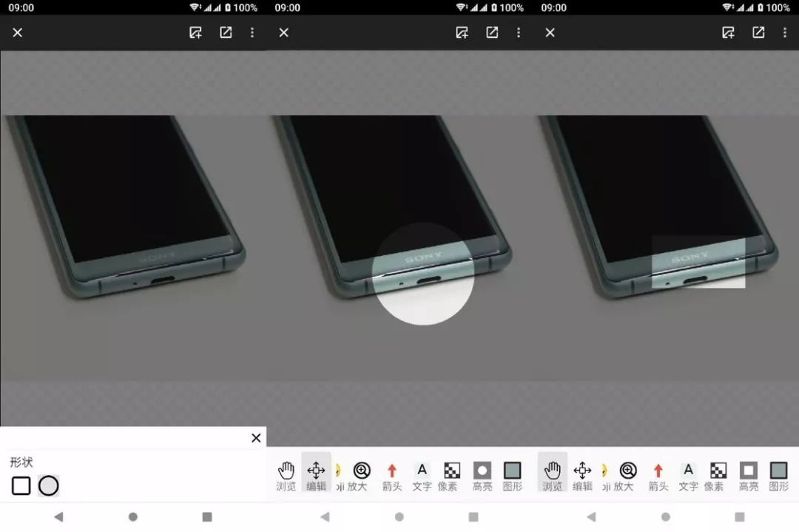
Task: Tap Android back button in 形状 panel screen
Action: 58,517
